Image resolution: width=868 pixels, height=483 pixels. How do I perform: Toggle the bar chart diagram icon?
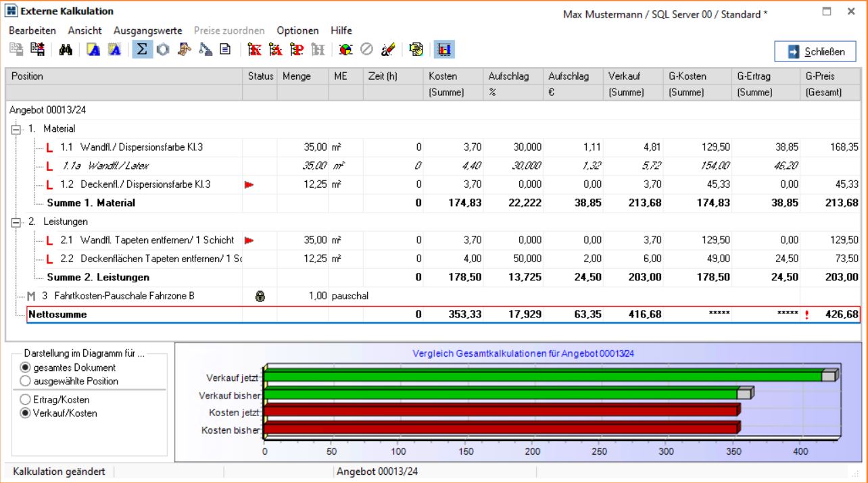coord(444,49)
